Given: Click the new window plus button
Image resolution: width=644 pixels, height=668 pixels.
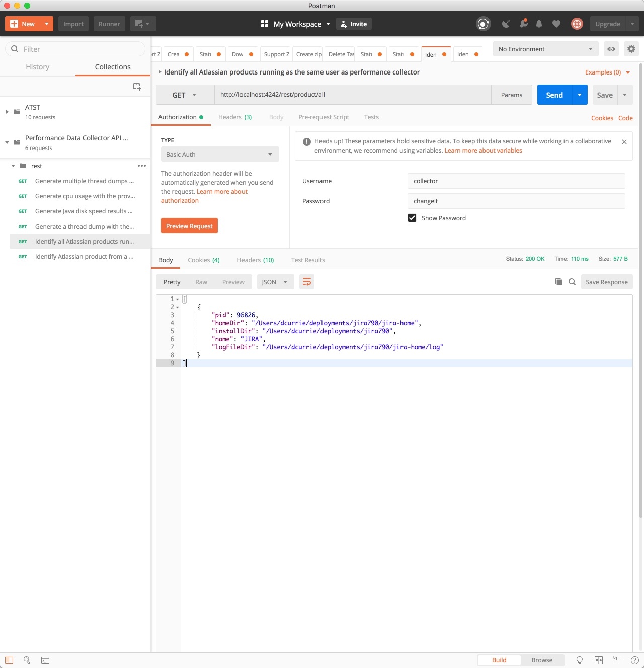Looking at the screenshot, I should [143, 24].
